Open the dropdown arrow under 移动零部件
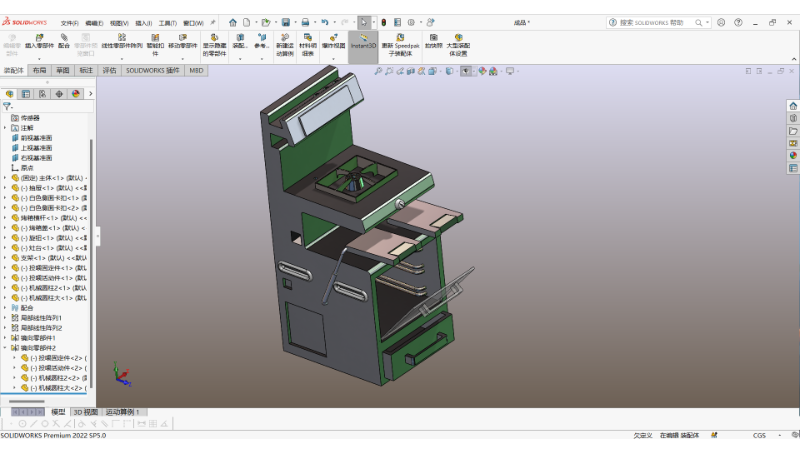 click(183, 59)
